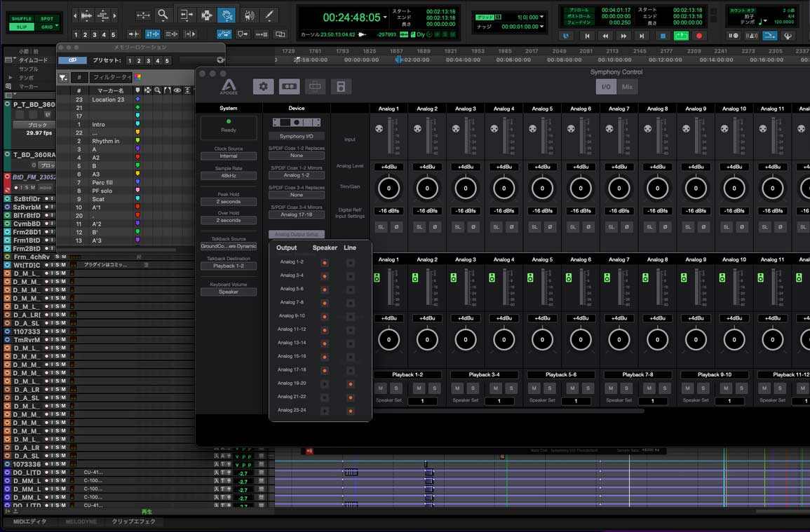Image resolution: width=810 pixels, height=532 pixels.
Task: Click the memory locations filter funnel icon
Action: (x=63, y=78)
